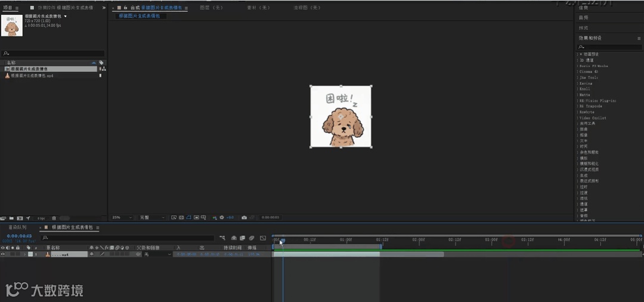The height and width of the screenshot is (302, 644).
Task: Expand layer 1 properties triangle
Action: [x=24, y=254]
